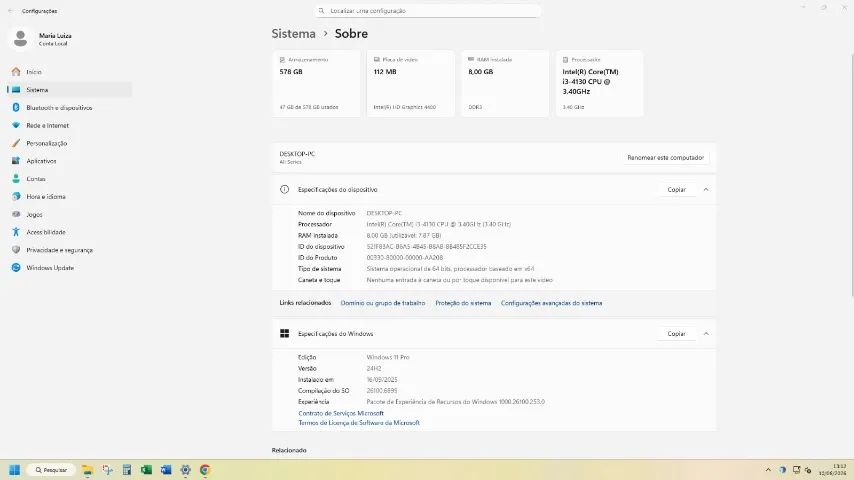
Task: Click the Localizar uma configuração search field
Action: (x=428, y=11)
